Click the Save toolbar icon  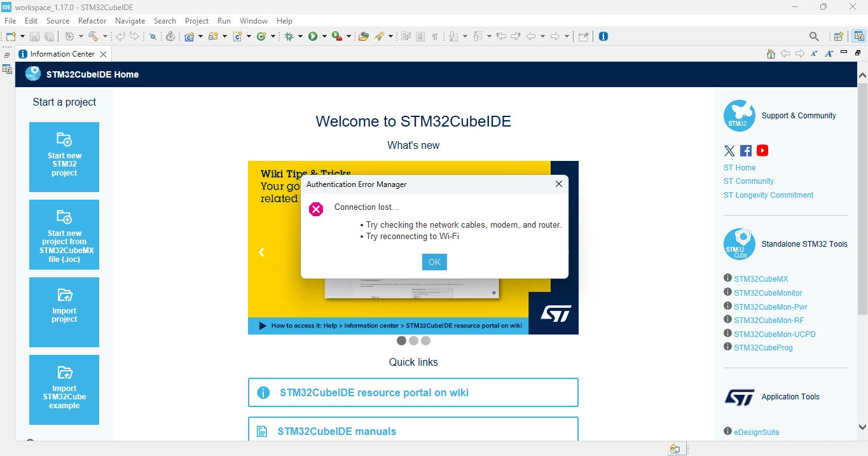point(35,36)
